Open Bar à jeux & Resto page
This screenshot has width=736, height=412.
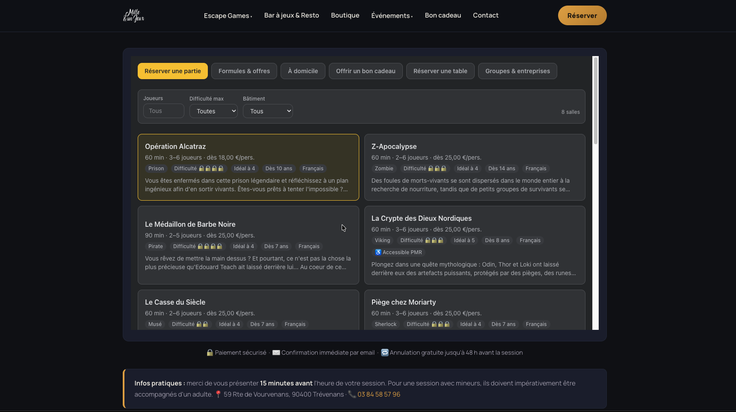pyautogui.click(x=291, y=15)
